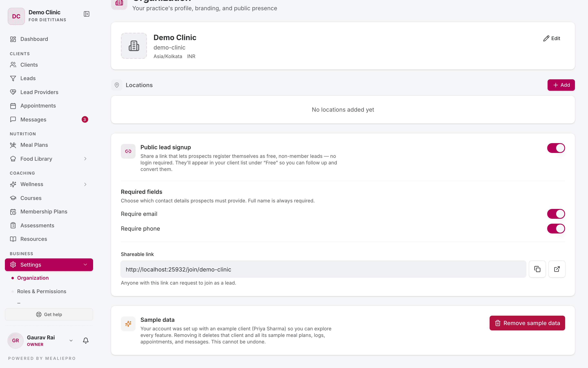588x368 pixels.
Task: Expand Food Library submenu chevron
Action: (x=85, y=159)
